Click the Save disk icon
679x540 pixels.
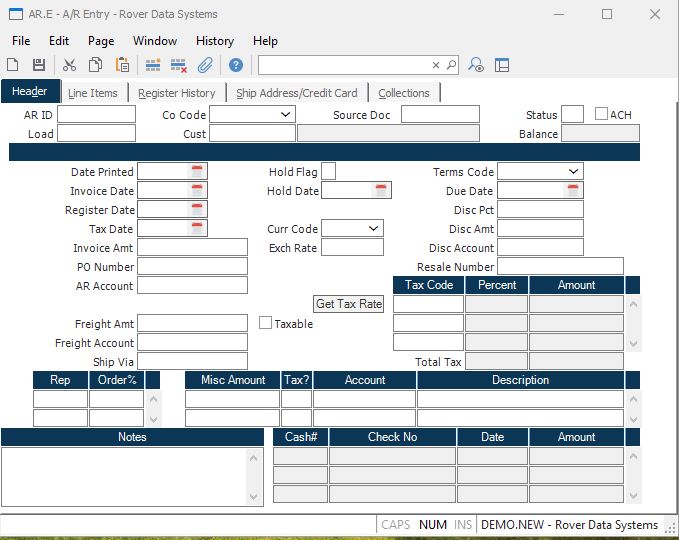39,65
